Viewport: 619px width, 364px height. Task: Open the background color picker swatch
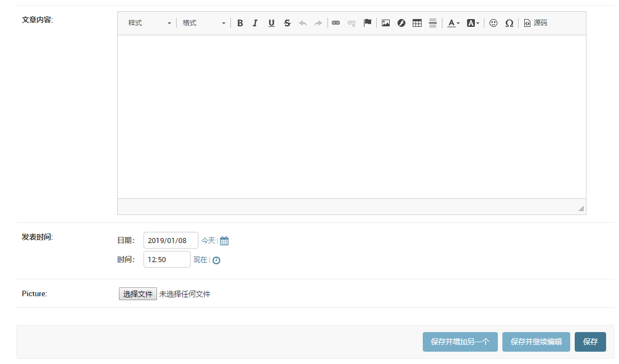click(471, 23)
